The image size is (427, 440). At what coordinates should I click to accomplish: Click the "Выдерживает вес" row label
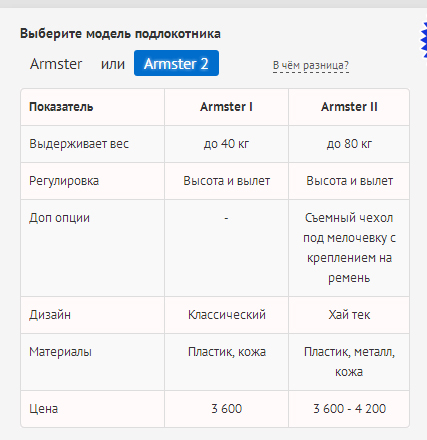tap(79, 144)
